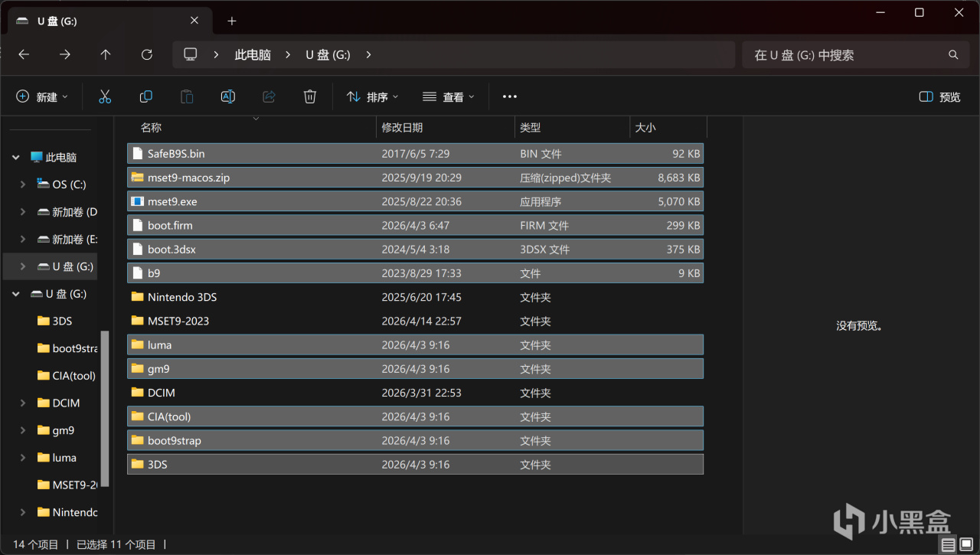Sort by the 名称 column header

coord(253,128)
